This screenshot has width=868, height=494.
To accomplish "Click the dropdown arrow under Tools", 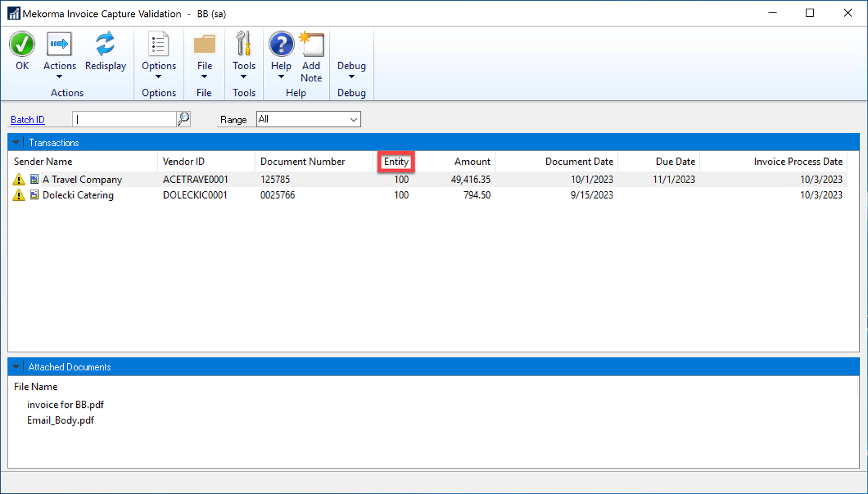I will (244, 77).
